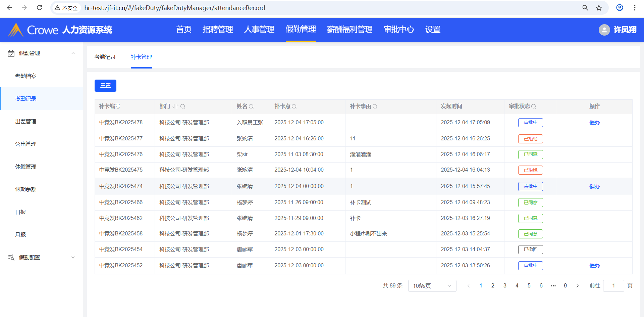This screenshot has width=644, height=317.
Task: Click 催办 for record 中竞发BK2025478
Action: (594, 123)
